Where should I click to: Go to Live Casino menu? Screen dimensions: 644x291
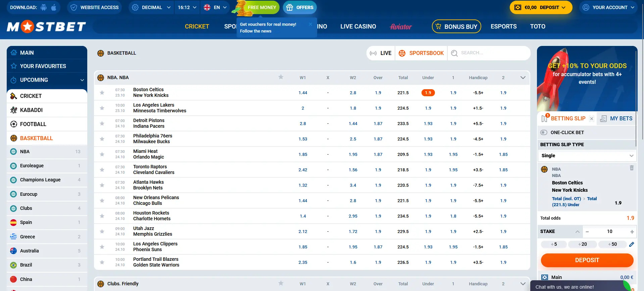pyautogui.click(x=358, y=26)
